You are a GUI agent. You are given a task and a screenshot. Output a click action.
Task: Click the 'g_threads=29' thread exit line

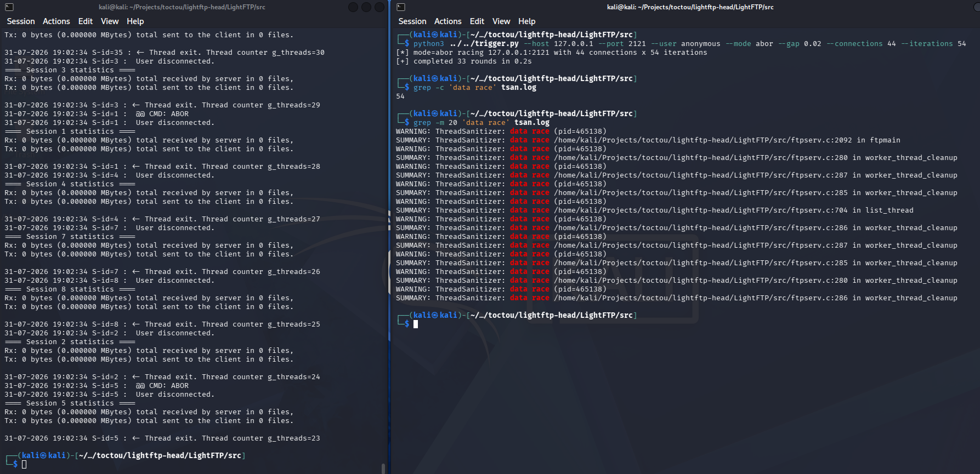162,105
